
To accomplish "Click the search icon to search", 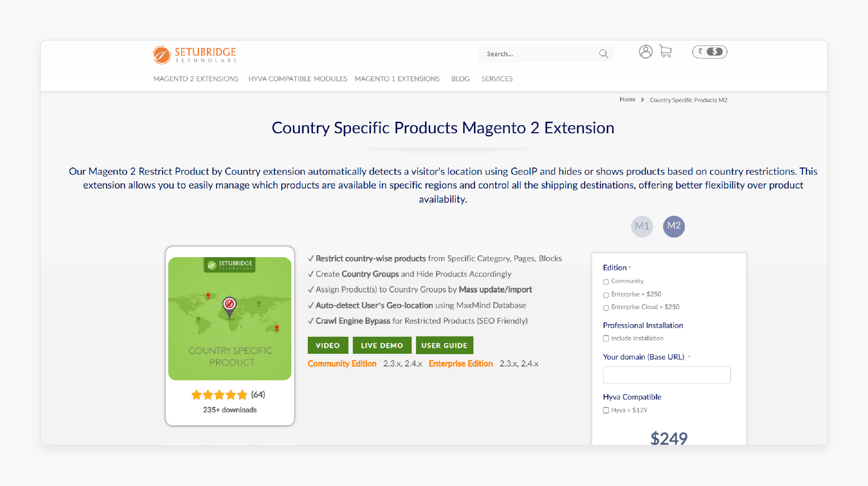I will pyautogui.click(x=603, y=54).
